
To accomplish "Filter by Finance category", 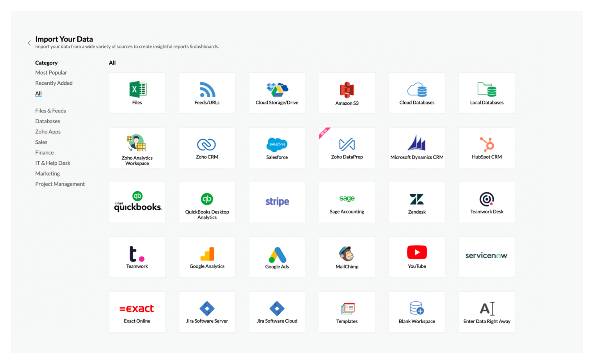I will 45,153.
